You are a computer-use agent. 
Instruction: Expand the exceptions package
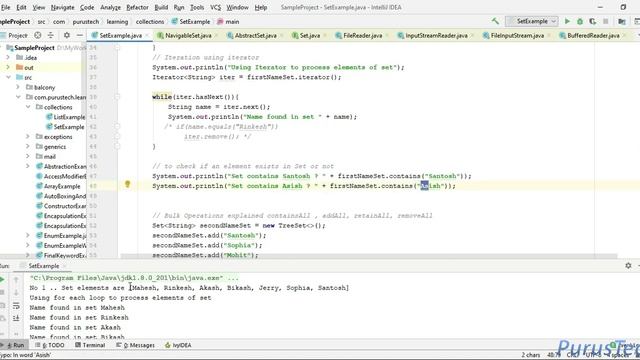tap(28, 137)
